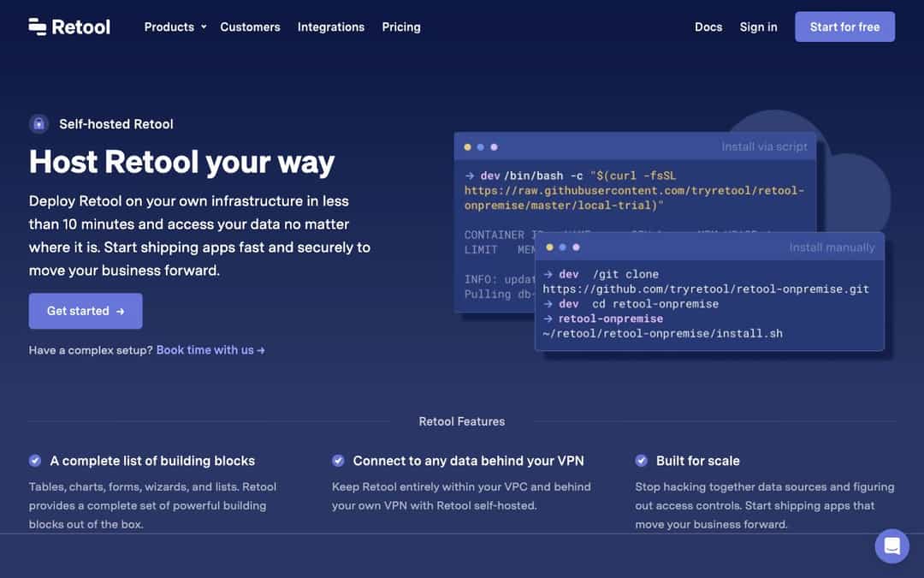Click Sign in
924x578 pixels.
758,27
